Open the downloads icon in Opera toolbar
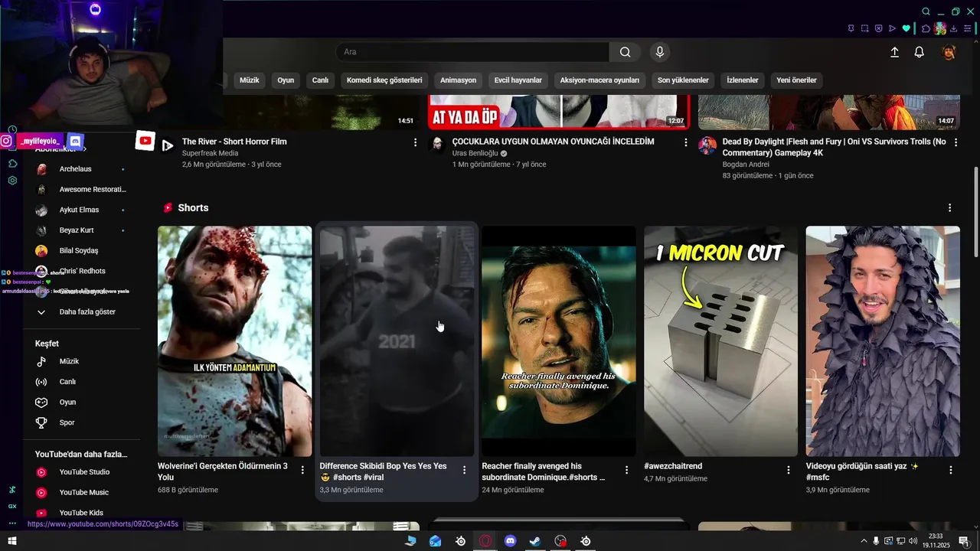This screenshot has width=980, height=551. [954, 28]
